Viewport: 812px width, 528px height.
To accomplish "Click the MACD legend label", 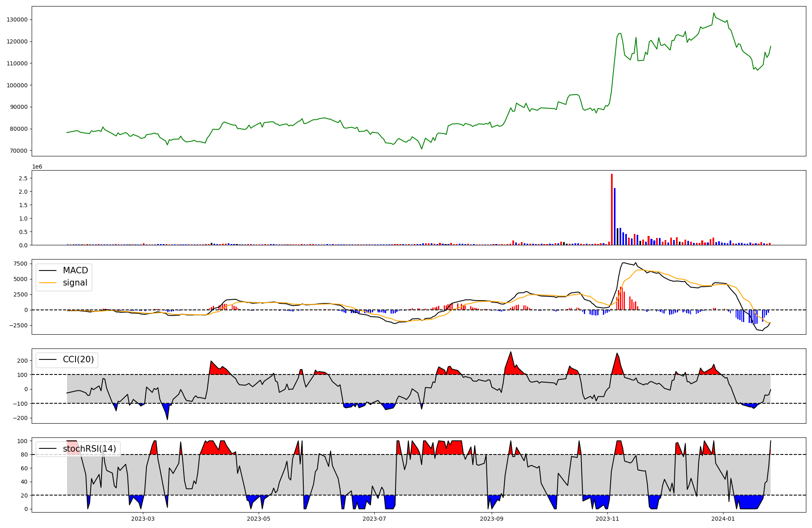I will tap(75, 270).
